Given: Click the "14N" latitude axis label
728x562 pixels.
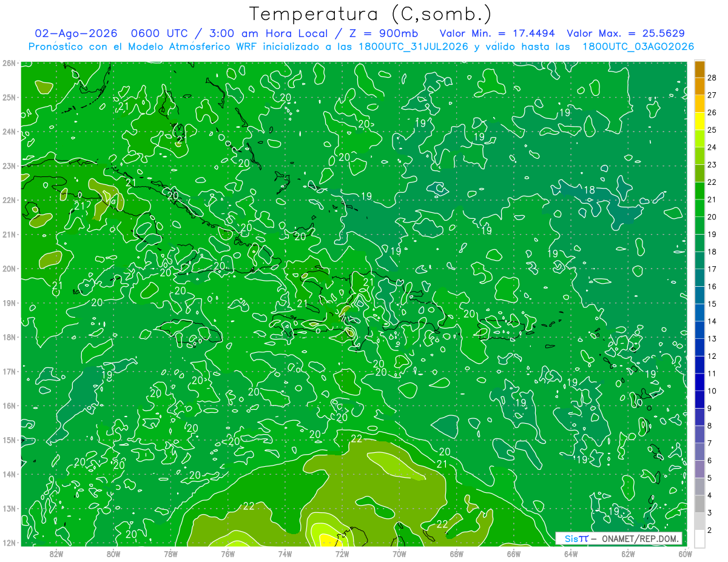Looking at the screenshot, I should point(8,474).
